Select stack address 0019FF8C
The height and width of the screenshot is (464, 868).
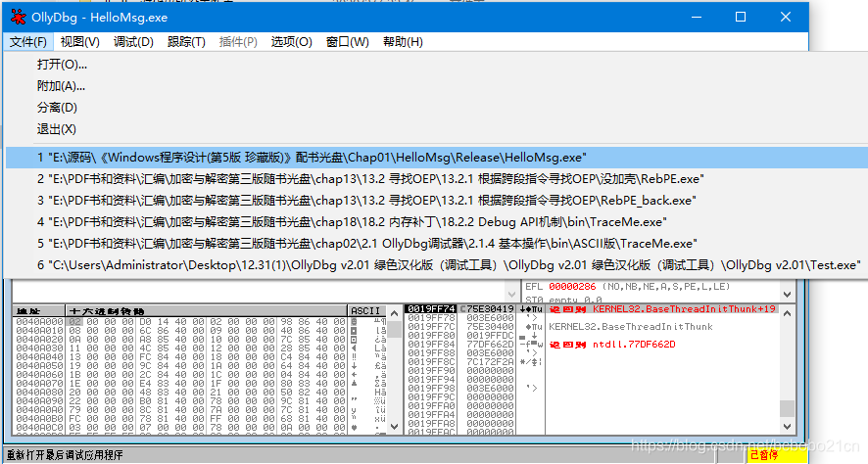[431, 362]
